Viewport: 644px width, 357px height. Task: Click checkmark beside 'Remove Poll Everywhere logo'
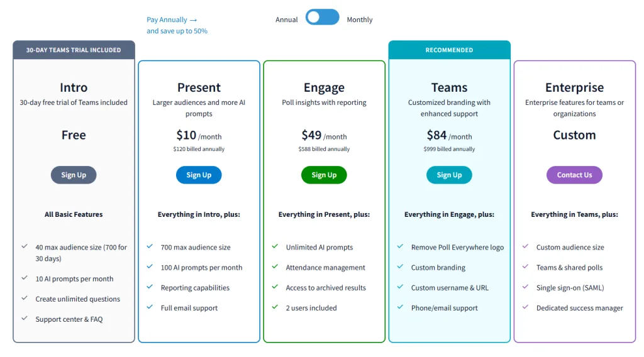pyautogui.click(x=400, y=247)
